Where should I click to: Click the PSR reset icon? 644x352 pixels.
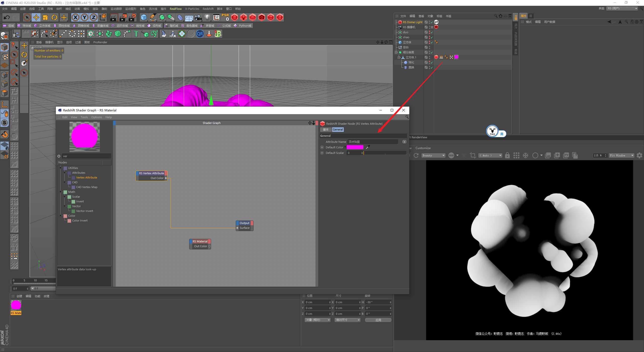coord(225,17)
